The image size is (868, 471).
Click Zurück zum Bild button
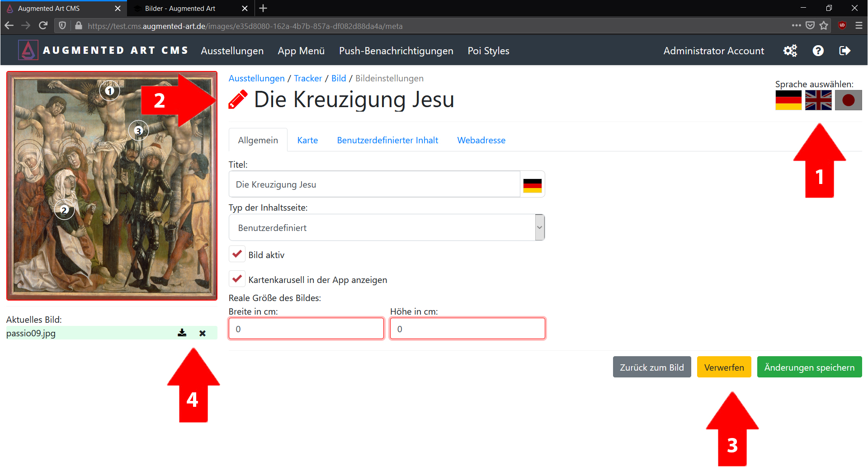pyautogui.click(x=651, y=367)
